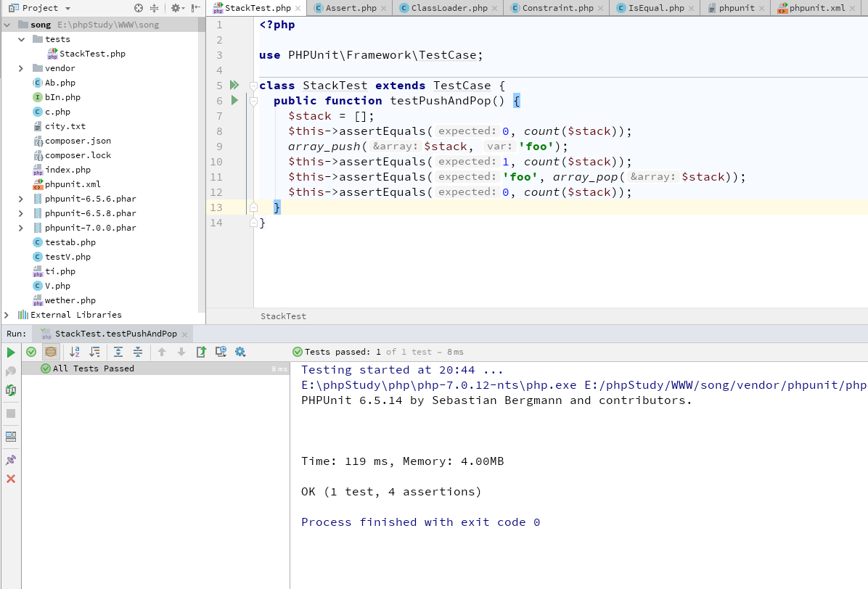Screen dimensions: 868x589
Task: Toggle sort by duration in test toolbar
Action: point(94,352)
